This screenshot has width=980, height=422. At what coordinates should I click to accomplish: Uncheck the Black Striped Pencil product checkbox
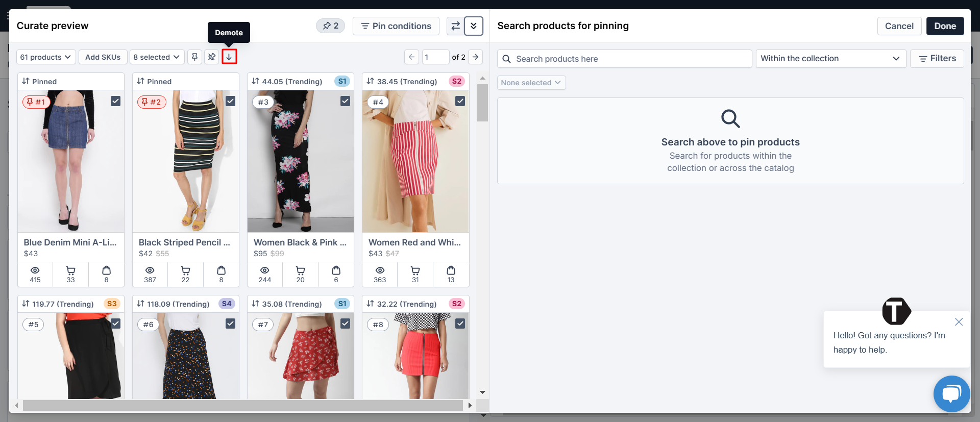pos(231,101)
